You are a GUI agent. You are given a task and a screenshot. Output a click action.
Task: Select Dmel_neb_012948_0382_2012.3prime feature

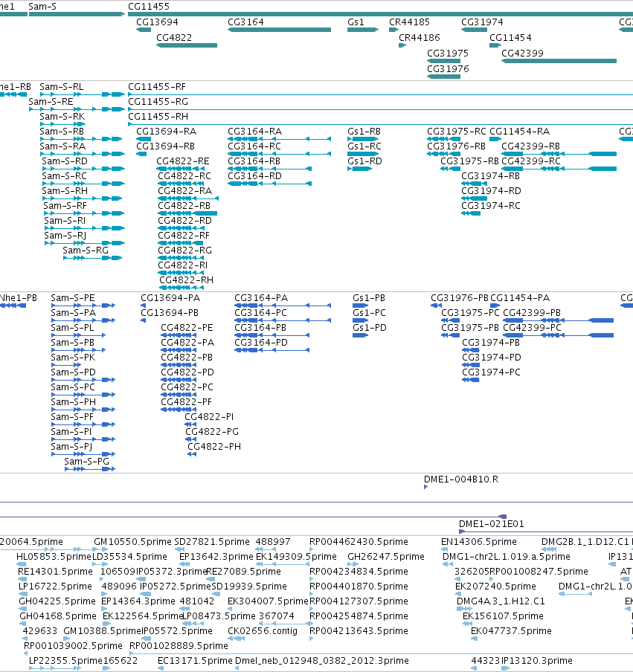point(321,660)
